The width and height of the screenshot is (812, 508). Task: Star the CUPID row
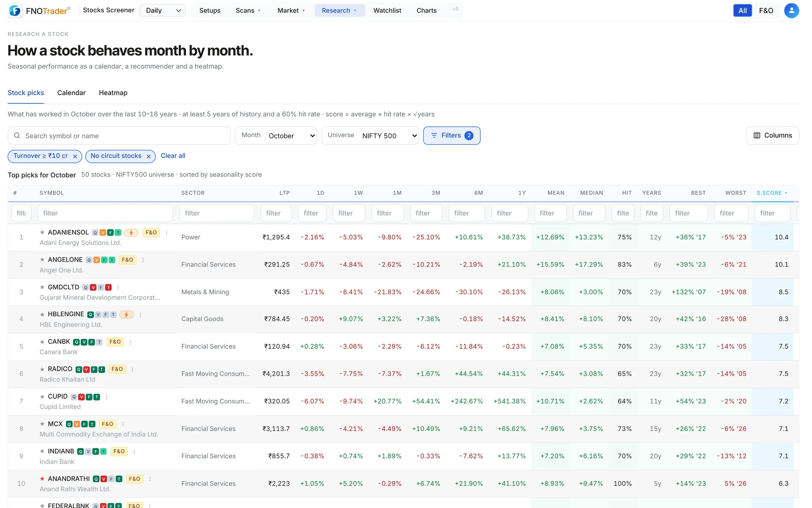point(42,397)
